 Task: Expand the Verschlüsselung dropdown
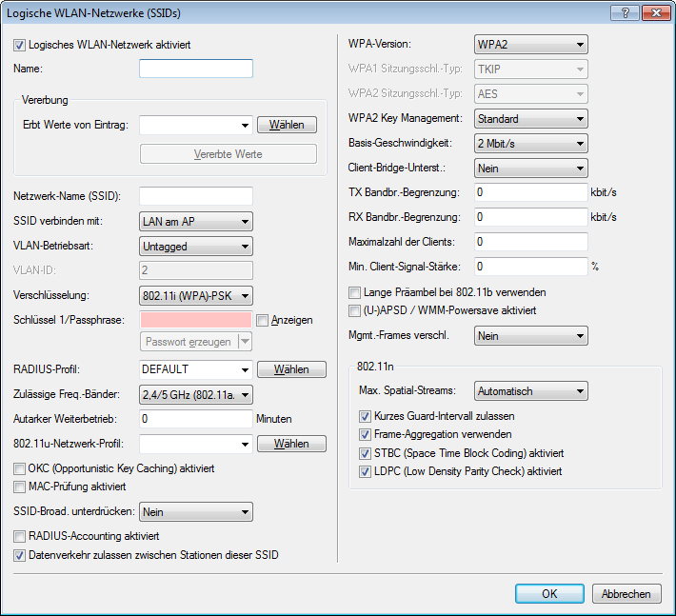195,295
